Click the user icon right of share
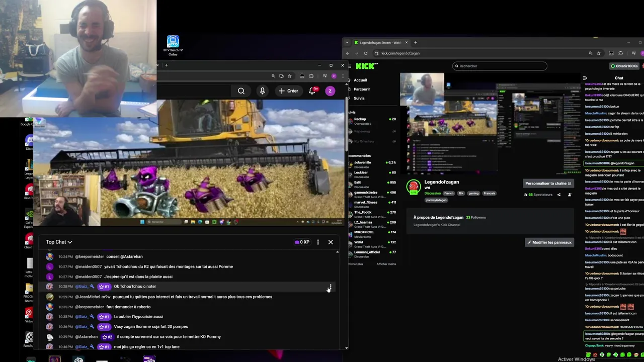 (570, 195)
